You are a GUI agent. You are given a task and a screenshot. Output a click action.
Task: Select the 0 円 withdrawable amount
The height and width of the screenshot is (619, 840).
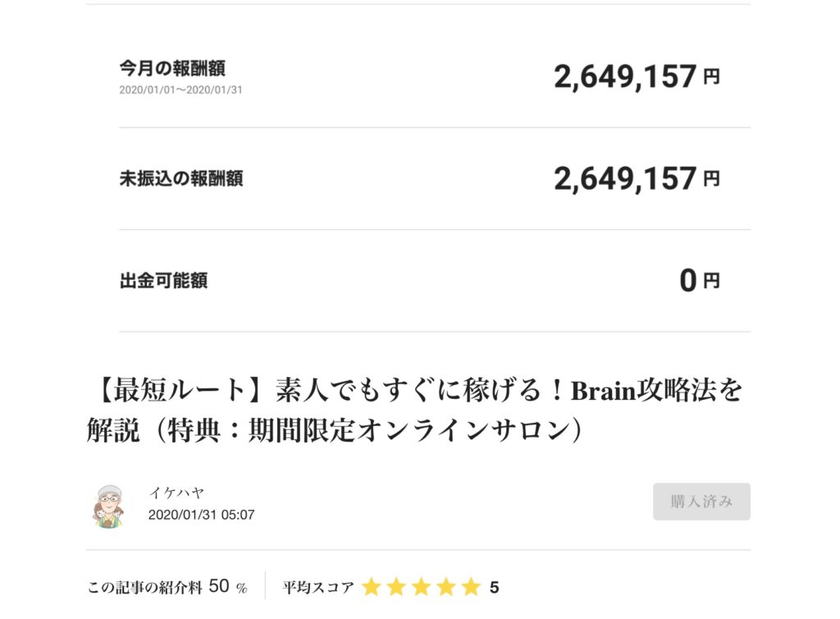tap(699, 281)
